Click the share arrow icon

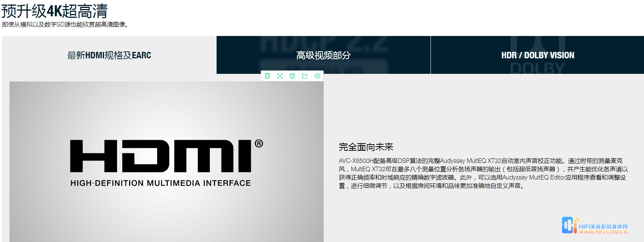pos(305,76)
